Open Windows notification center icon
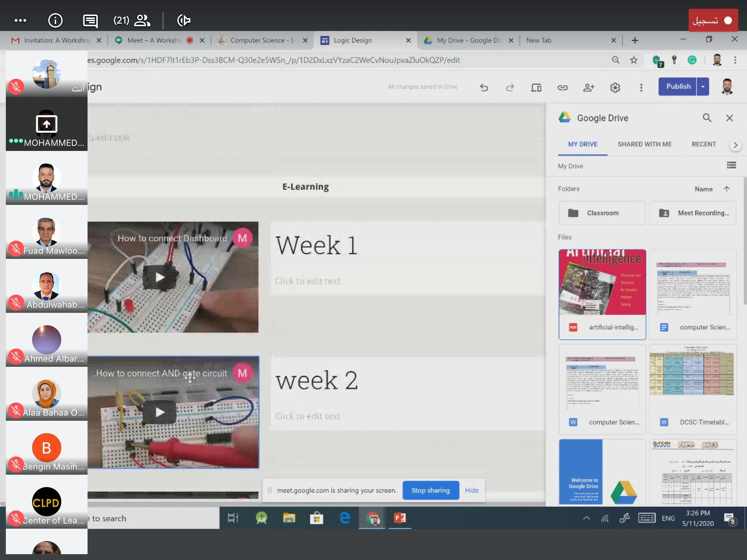 pos(729,519)
